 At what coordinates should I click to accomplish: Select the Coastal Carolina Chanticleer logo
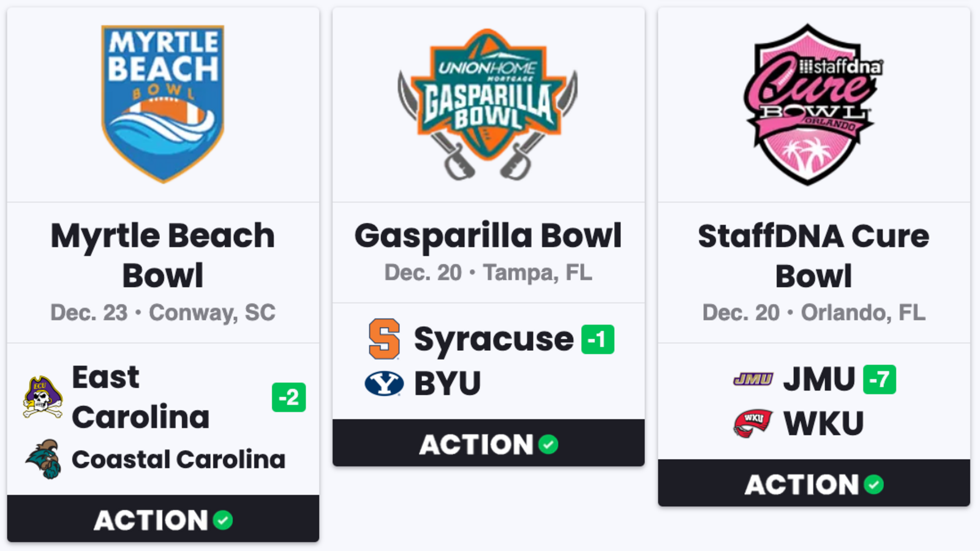43,459
